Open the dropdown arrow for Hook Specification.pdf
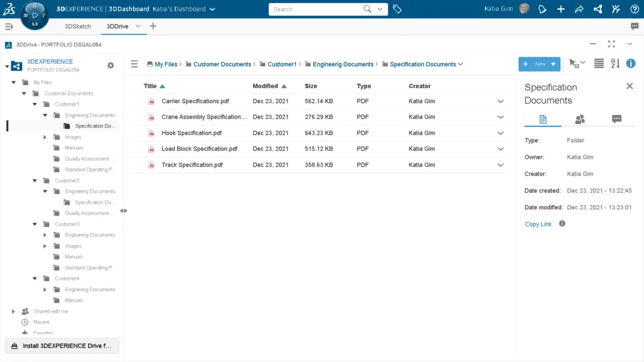Viewport: 644px width, 362px height. point(501,133)
